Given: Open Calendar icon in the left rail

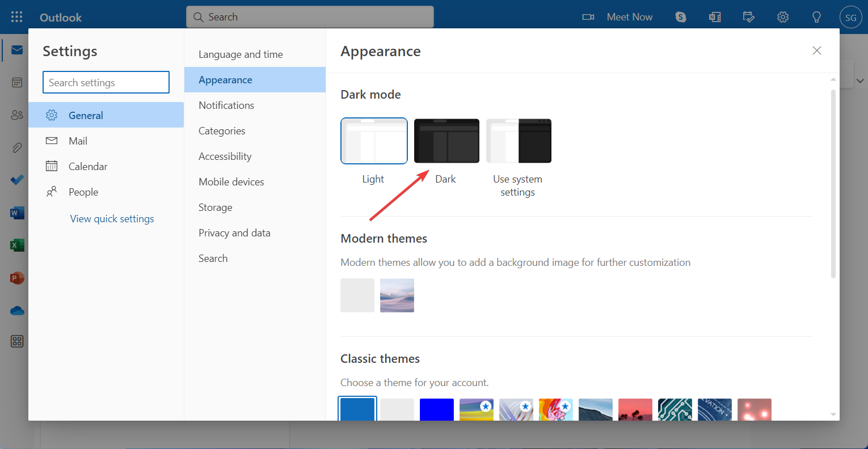Looking at the screenshot, I should [x=17, y=83].
